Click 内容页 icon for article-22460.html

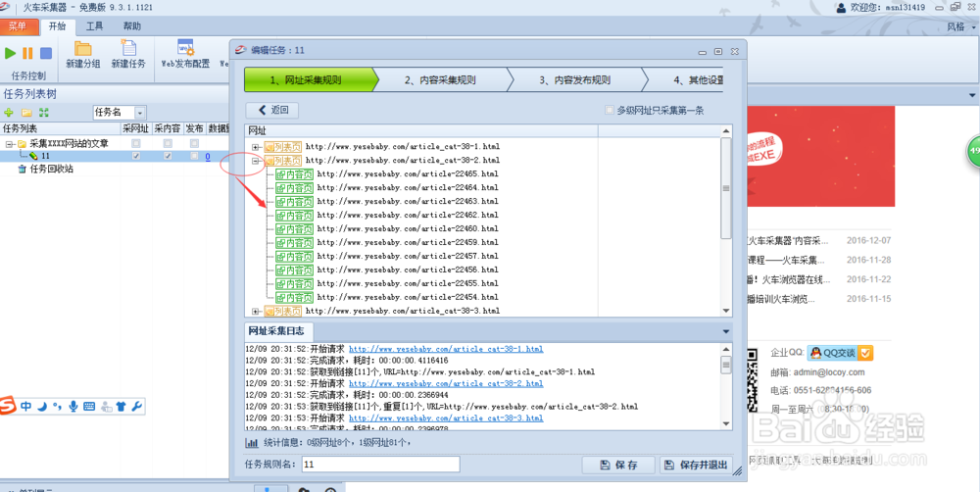pyautogui.click(x=294, y=228)
